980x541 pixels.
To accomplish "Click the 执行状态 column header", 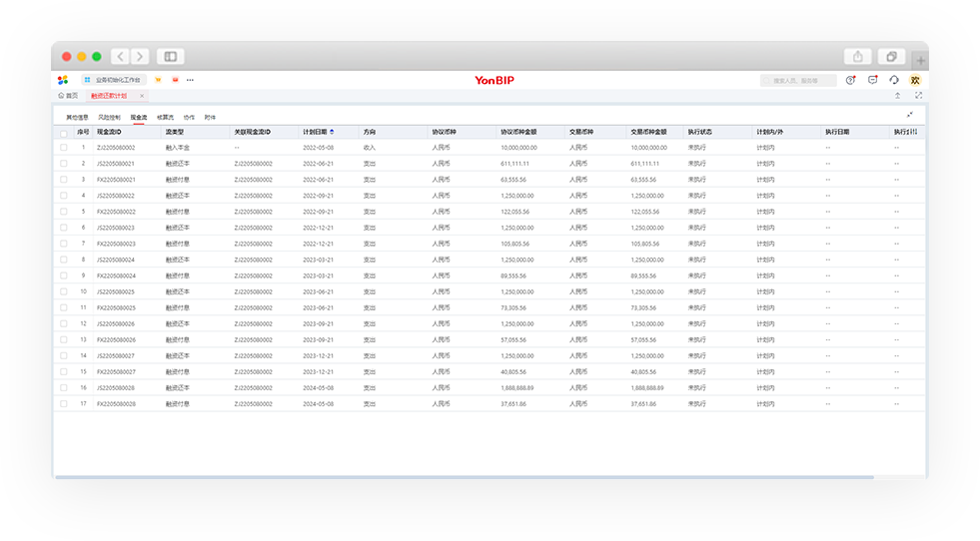I will click(699, 132).
